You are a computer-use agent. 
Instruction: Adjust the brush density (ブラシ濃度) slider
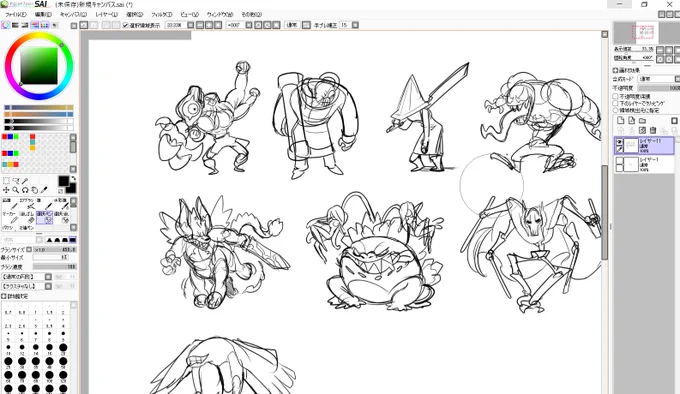coord(55,267)
